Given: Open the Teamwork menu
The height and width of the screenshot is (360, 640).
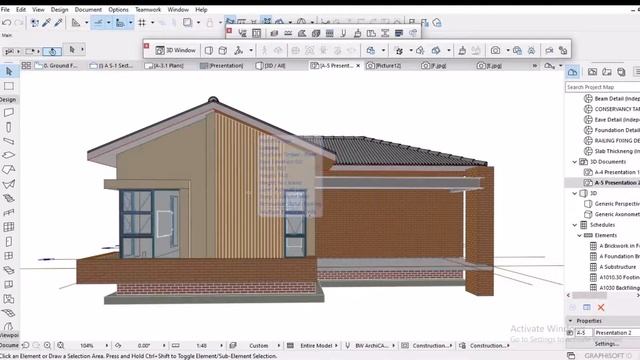Looking at the screenshot, I should click(x=148, y=9).
